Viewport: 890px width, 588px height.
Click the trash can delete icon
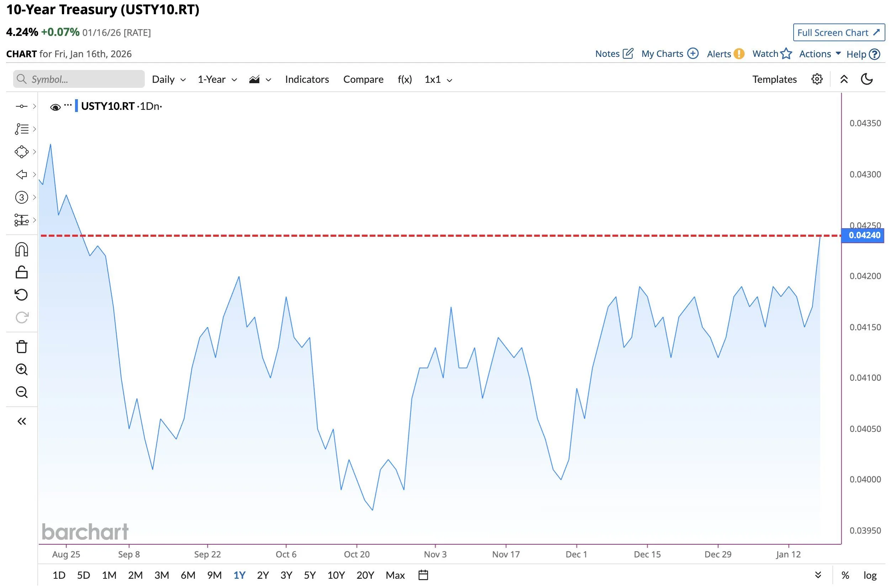coord(21,347)
